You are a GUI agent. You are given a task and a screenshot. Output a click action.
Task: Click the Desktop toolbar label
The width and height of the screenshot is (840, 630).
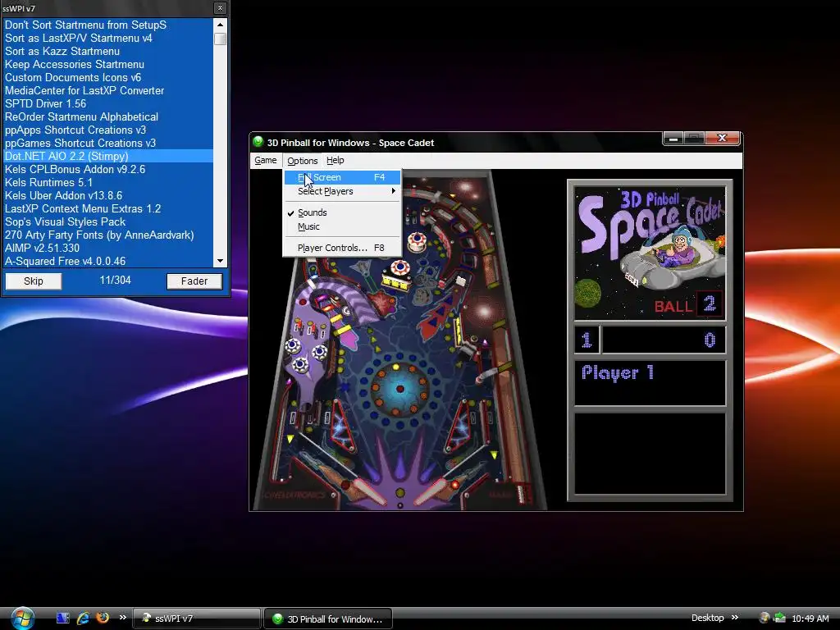coord(707,619)
